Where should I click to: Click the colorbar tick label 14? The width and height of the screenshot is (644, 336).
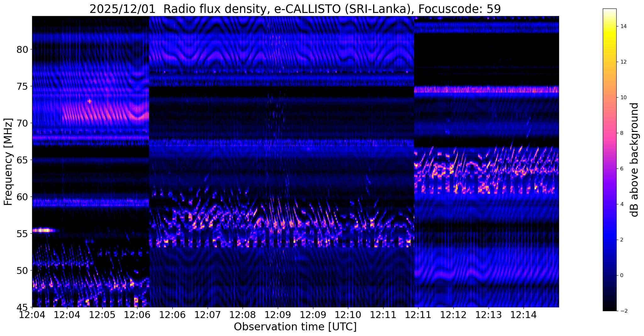click(623, 26)
